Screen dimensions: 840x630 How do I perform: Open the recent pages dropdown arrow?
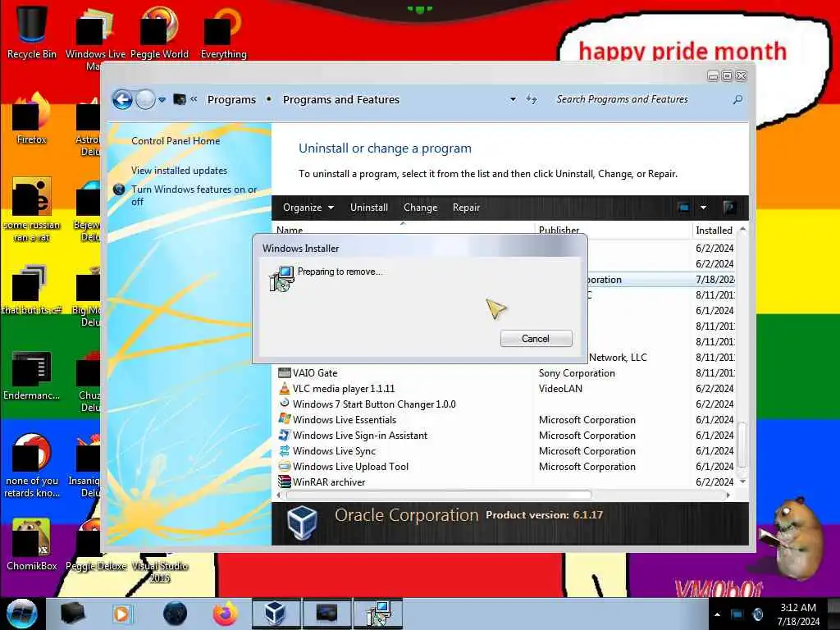162,99
